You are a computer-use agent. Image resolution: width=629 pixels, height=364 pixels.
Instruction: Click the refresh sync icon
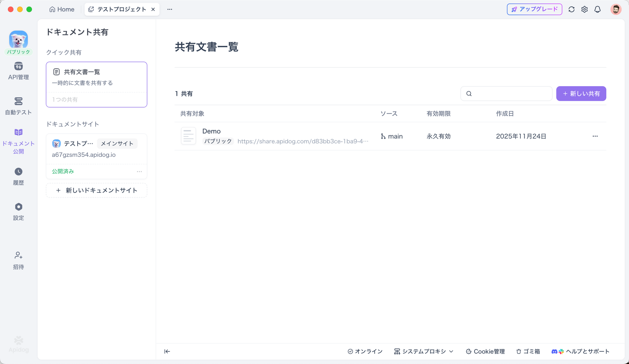click(x=571, y=9)
